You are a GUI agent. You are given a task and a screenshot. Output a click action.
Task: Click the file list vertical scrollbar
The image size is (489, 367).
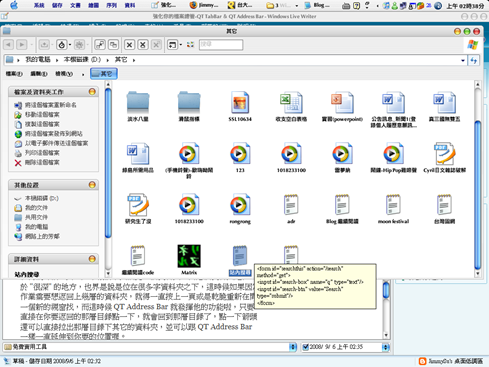click(x=477, y=195)
